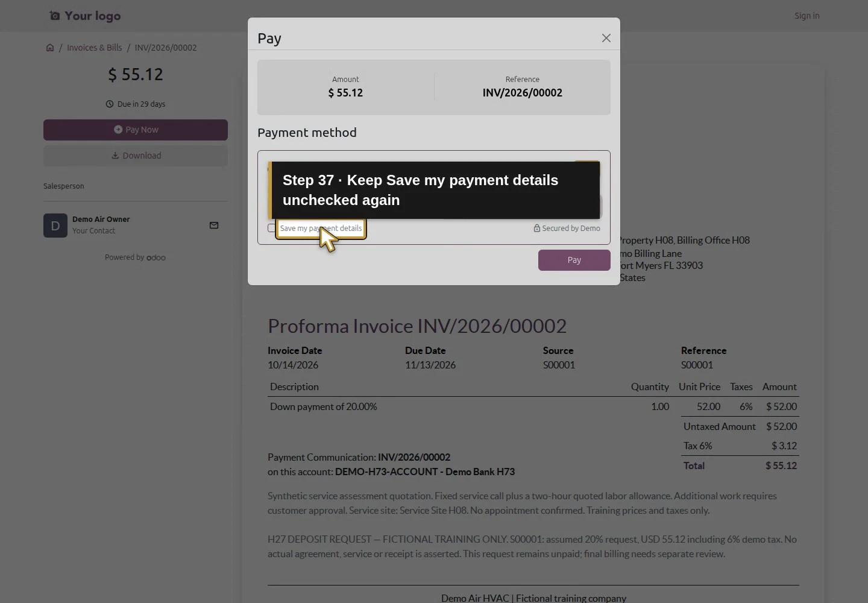
Task: Go to Invoices & Bills breadcrumb
Action: tap(94, 48)
